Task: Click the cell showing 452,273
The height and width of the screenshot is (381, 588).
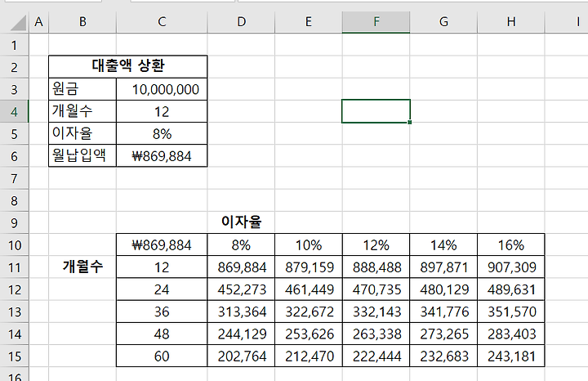Action: click(241, 289)
